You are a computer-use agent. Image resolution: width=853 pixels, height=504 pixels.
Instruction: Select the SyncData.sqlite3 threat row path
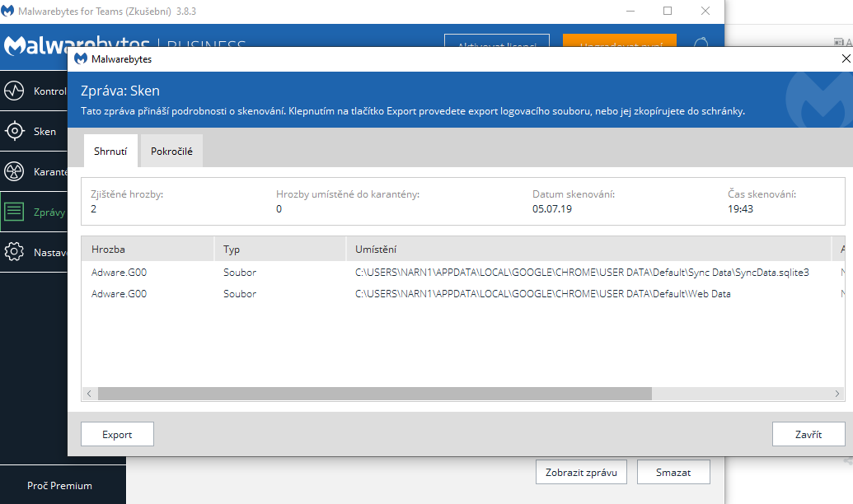582,273
